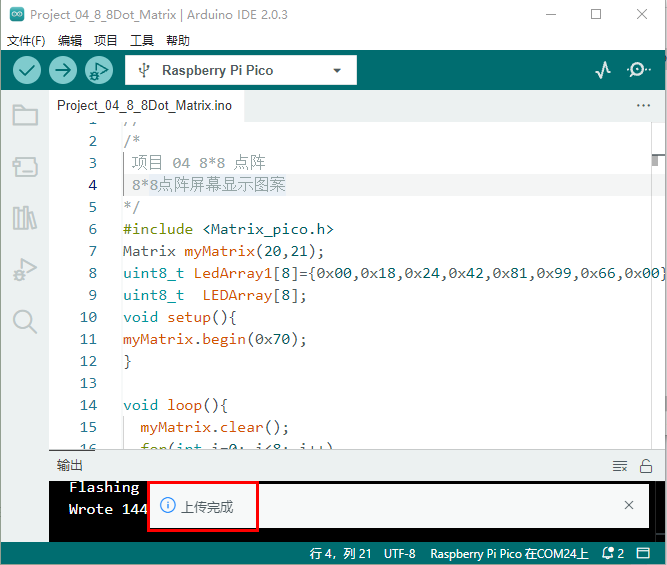Image resolution: width=667 pixels, height=565 pixels.
Task: Dismiss the upload complete notification
Action: pyautogui.click(x=629, y=505)
